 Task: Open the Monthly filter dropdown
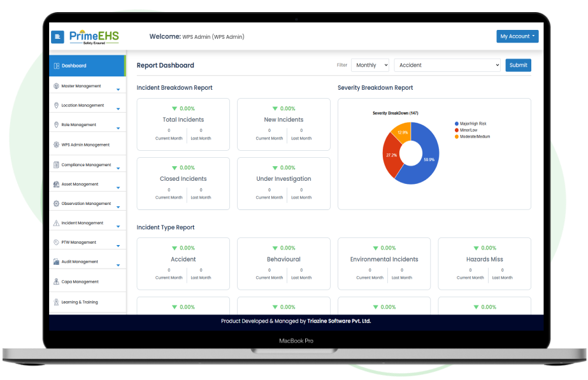369,65
